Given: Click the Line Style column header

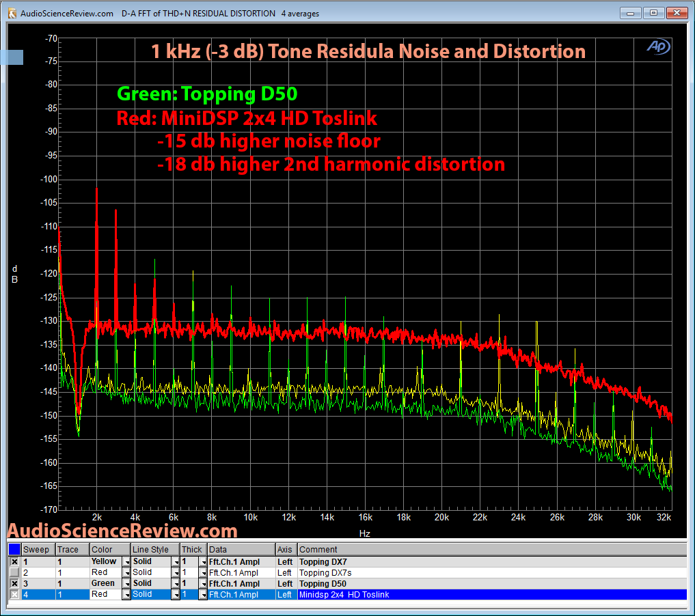Looking at the screenshot, I should point(155,550).
